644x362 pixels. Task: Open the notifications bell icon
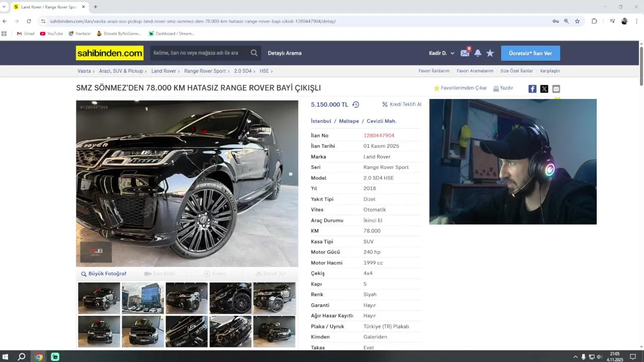point(478,53)
